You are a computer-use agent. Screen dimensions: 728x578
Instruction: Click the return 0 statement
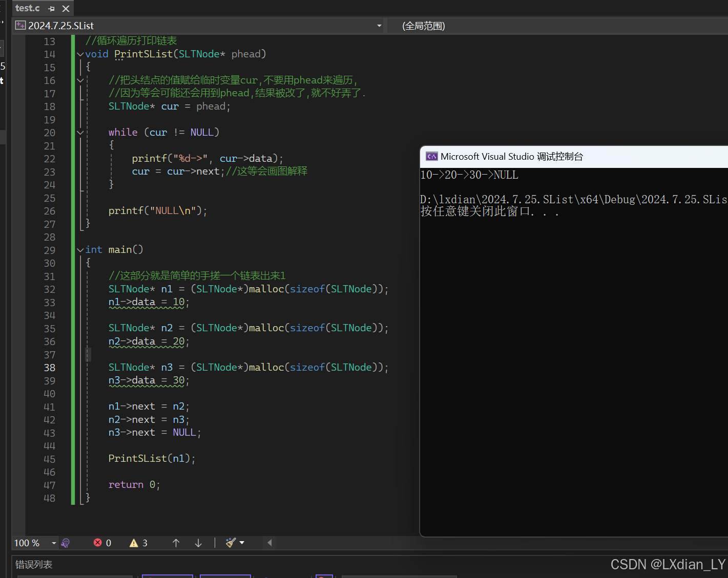click(134, 485)
